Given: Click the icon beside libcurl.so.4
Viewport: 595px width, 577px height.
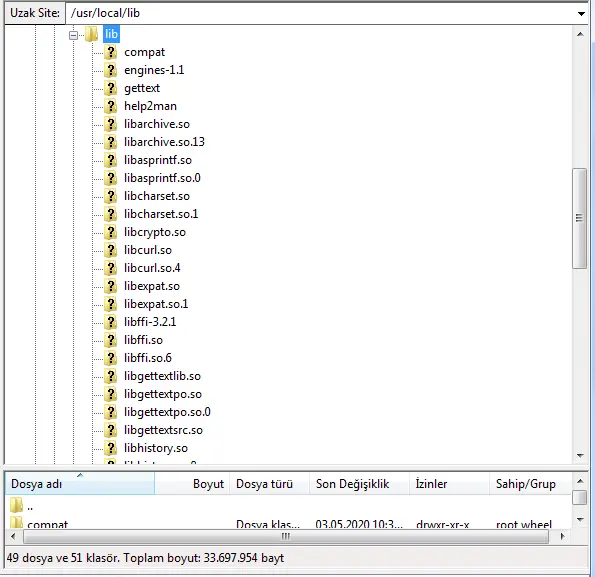Looking at the screenshot, I should [x=110, y=268].
